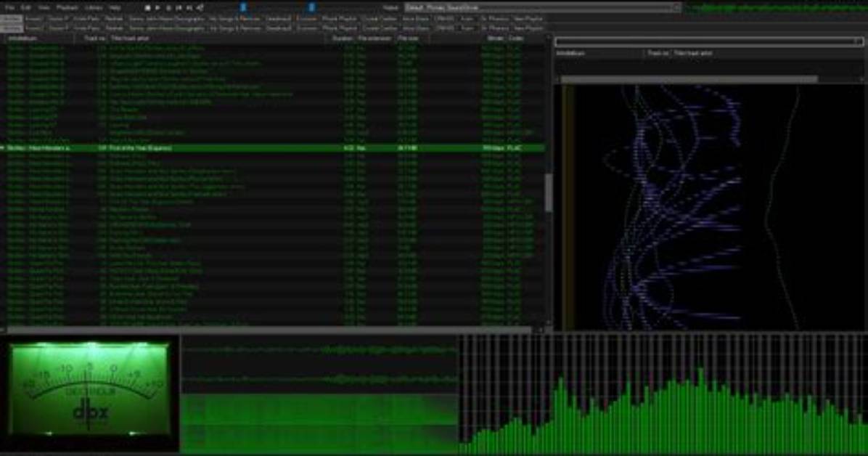The height and width of the screenshot is (456, 868).
Task: Open the Library menu
Action: point(94,8)
